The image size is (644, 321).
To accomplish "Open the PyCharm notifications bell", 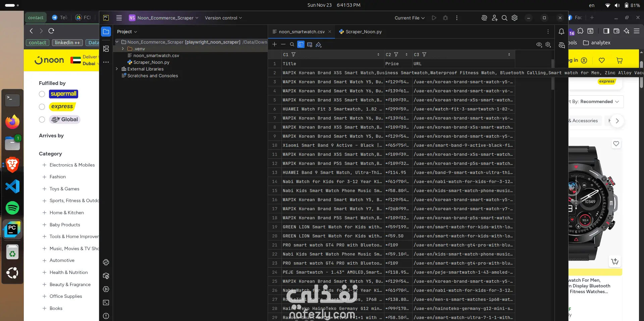I will 561,32.
